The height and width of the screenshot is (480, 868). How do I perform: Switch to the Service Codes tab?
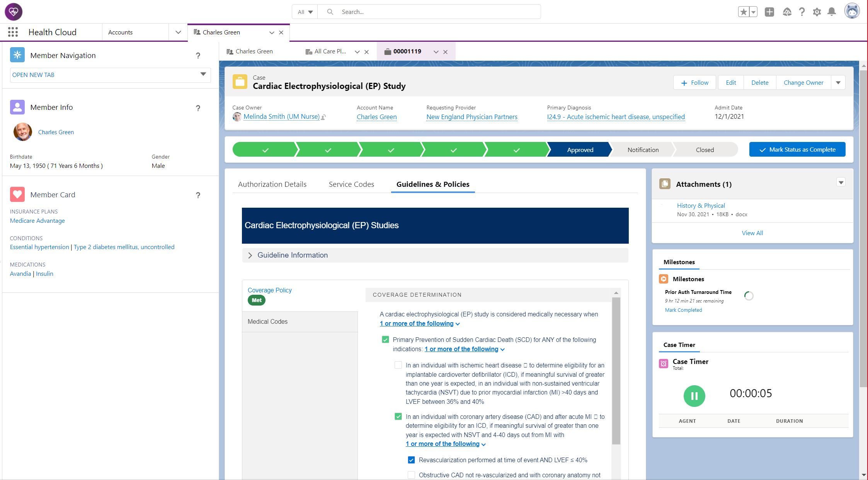click(x=351, y=184)
